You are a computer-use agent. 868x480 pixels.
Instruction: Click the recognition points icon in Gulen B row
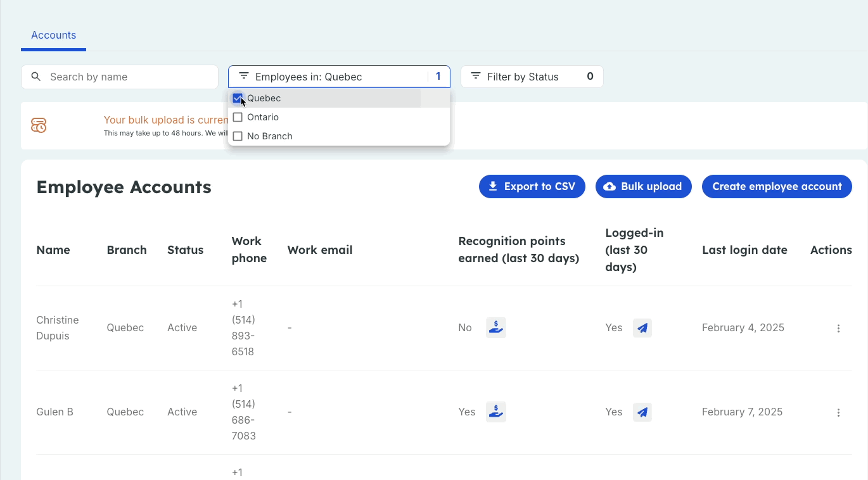pos(496,412)
